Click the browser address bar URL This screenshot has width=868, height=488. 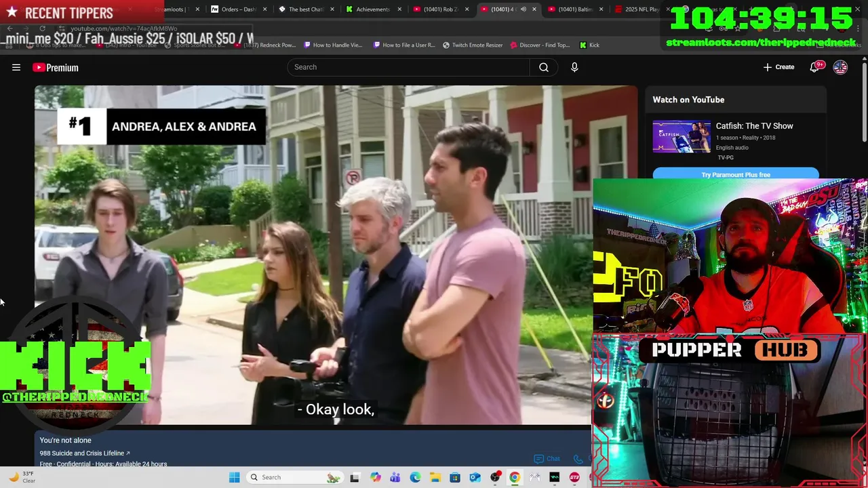point(124,28)
